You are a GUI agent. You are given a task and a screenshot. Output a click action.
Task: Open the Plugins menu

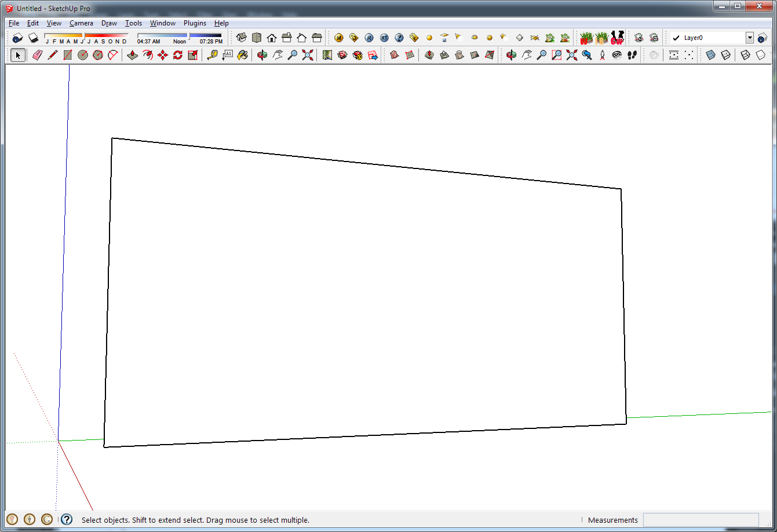tap(195, 23)
